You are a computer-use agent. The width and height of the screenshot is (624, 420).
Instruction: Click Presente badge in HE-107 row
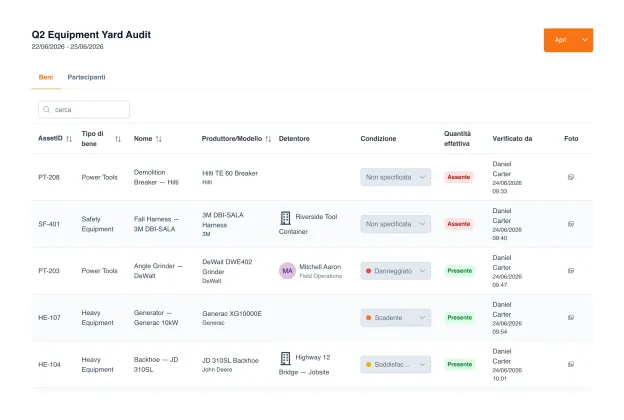click(460, 317)
